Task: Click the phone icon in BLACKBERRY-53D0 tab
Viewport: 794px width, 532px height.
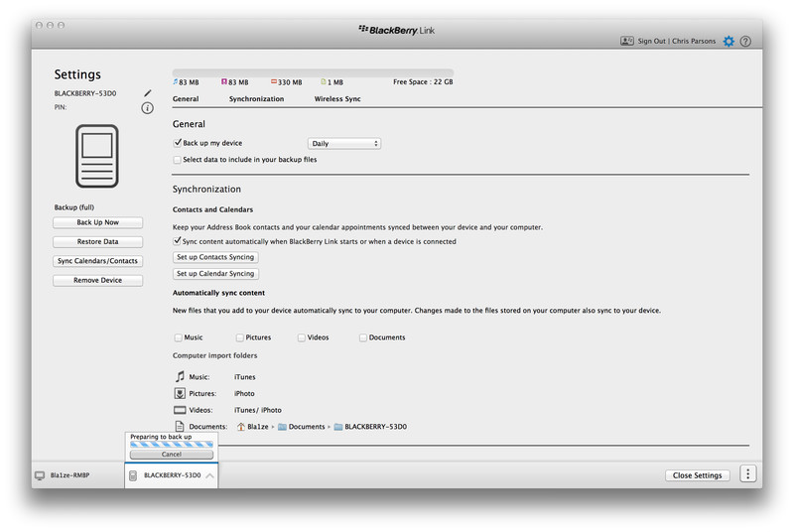Action: [133, 475]
